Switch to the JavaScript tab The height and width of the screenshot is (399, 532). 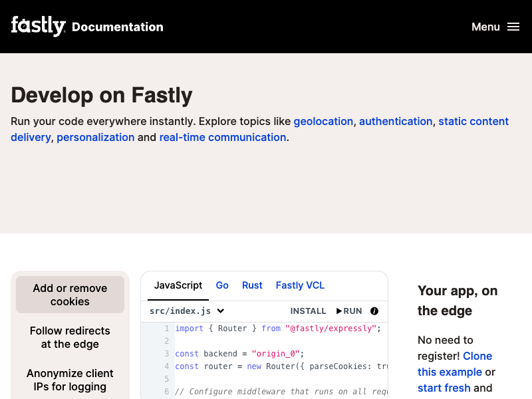point(178,285)
